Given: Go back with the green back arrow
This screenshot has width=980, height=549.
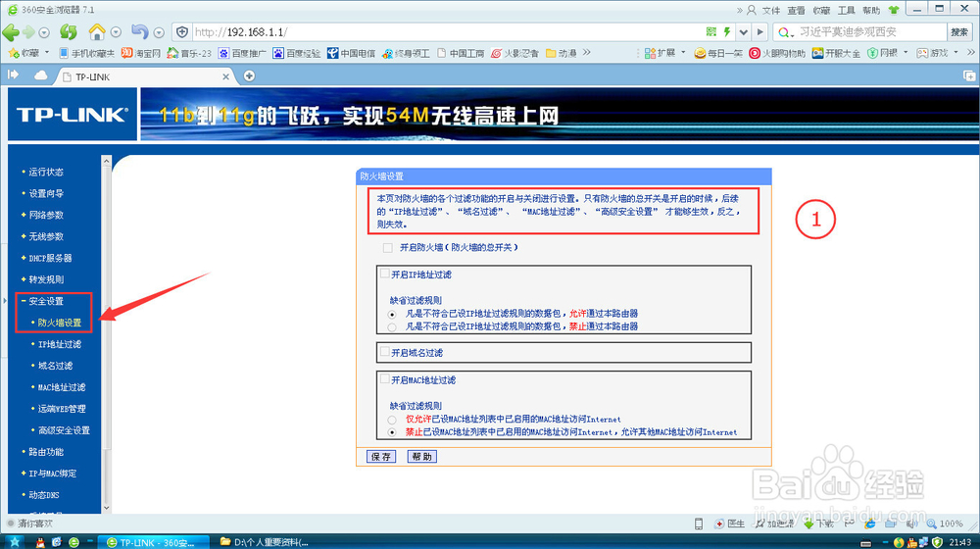Looking at the screenshot, I should click(11, 32).
